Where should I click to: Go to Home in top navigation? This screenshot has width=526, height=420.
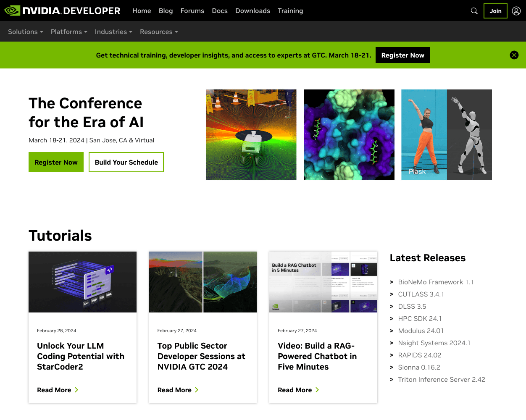coord(142,11)
